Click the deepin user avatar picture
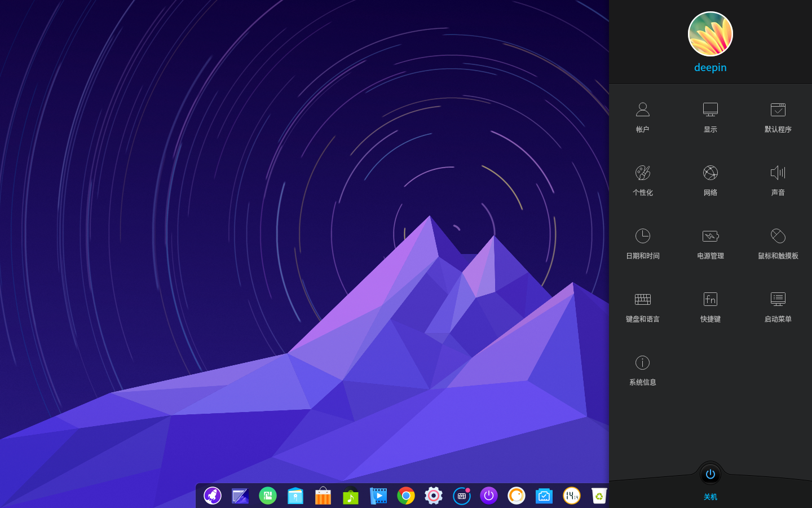 pyautogui.click(x=710, y=34)
